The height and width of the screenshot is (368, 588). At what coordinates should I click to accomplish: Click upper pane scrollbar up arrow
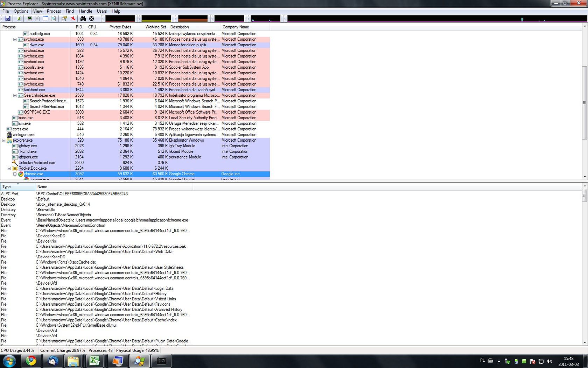(x=584, y=26)
